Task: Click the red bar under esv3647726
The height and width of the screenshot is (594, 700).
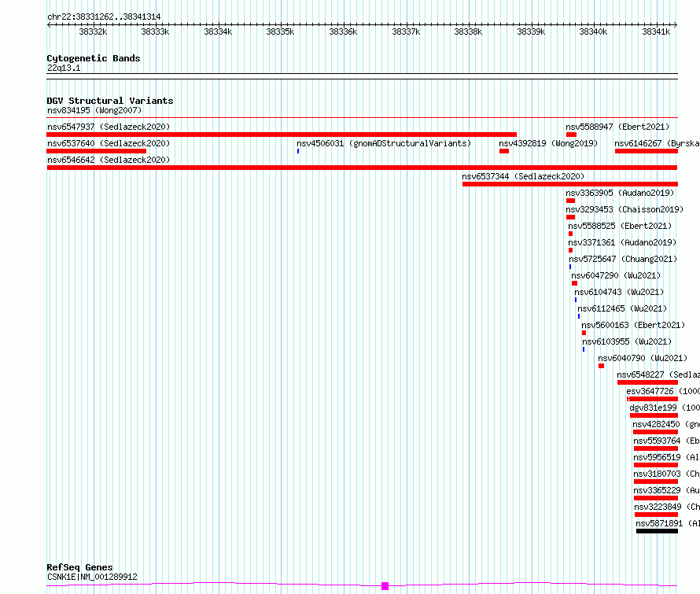Action: pyautogui.click(x=652, y=399)
